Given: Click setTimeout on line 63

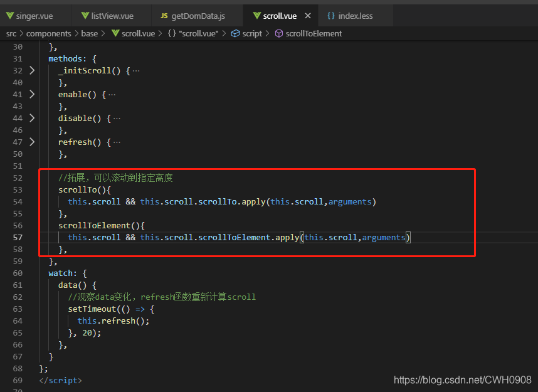Looking at the screenshot, I should (92, 309).
